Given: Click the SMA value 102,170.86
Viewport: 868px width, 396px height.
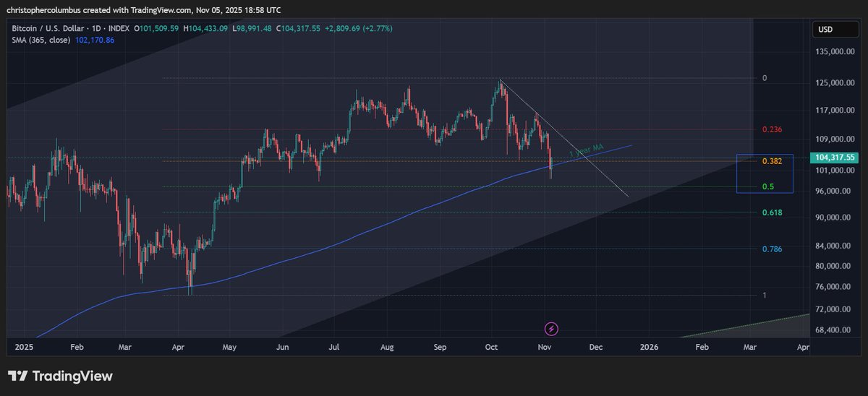Looking at the screenshot, I should point(95,40).
